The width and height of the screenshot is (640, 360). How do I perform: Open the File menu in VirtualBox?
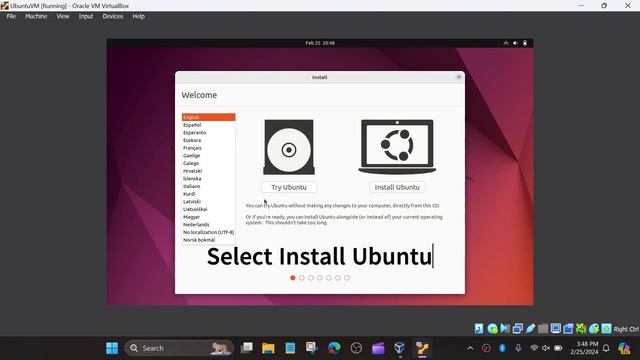click(x=11, y=16)
